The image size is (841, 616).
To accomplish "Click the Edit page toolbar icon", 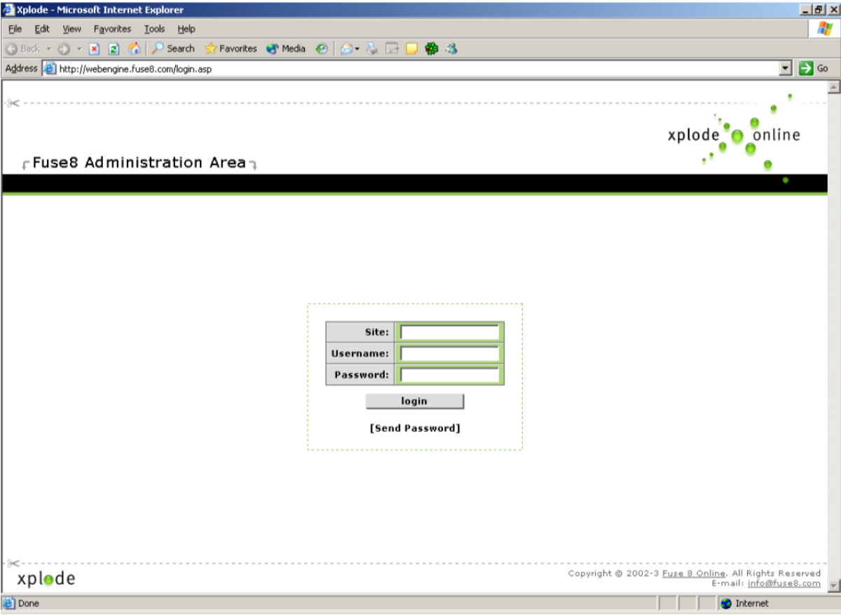I will [392, 49].
